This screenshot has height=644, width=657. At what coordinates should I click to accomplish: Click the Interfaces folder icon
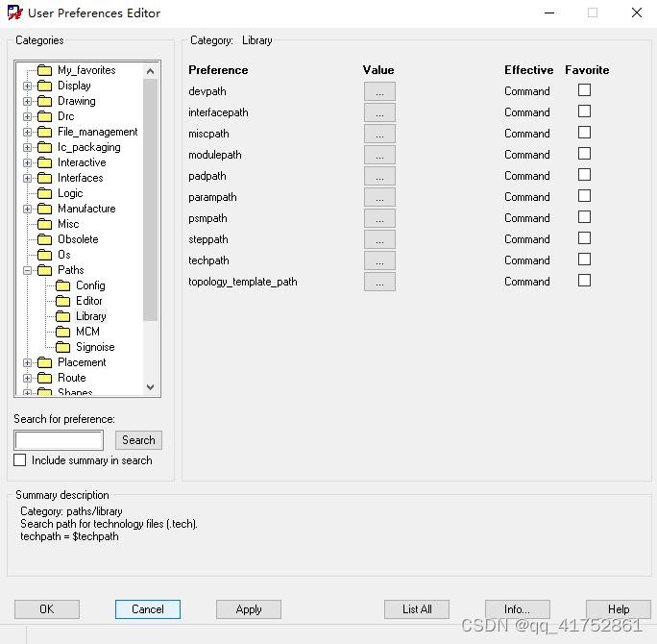[x=44, y=178]
